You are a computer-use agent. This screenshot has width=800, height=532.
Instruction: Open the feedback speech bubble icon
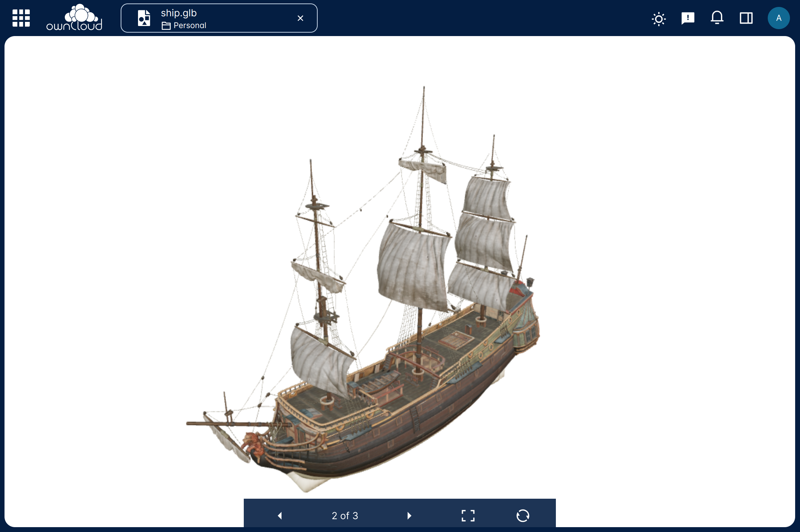click(688, 18)
